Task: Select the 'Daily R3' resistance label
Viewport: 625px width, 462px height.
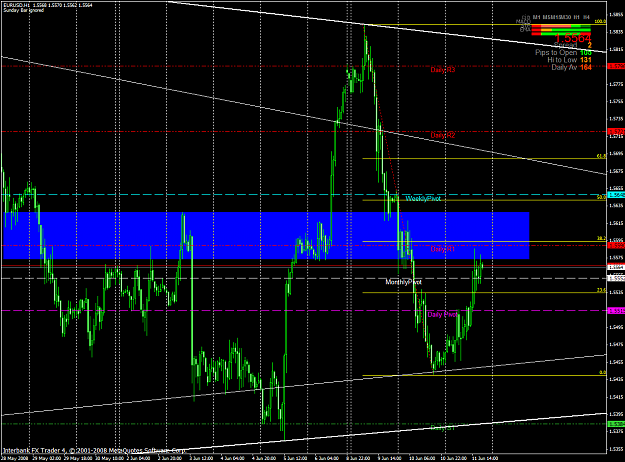Action: click(x=443, y=70)
